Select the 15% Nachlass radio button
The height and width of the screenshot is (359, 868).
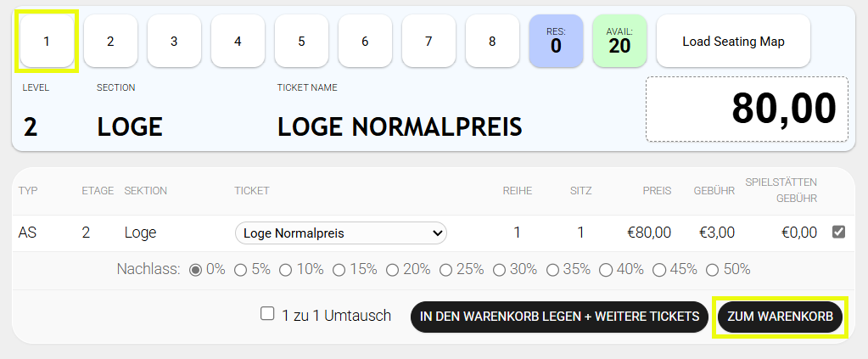pyautogui.click(x=339, y=270)
